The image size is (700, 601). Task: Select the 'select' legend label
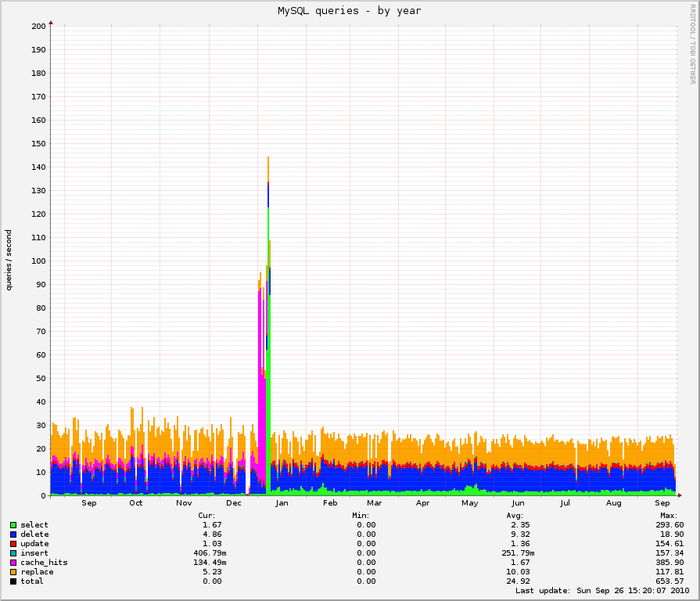[x=34, y=525]
